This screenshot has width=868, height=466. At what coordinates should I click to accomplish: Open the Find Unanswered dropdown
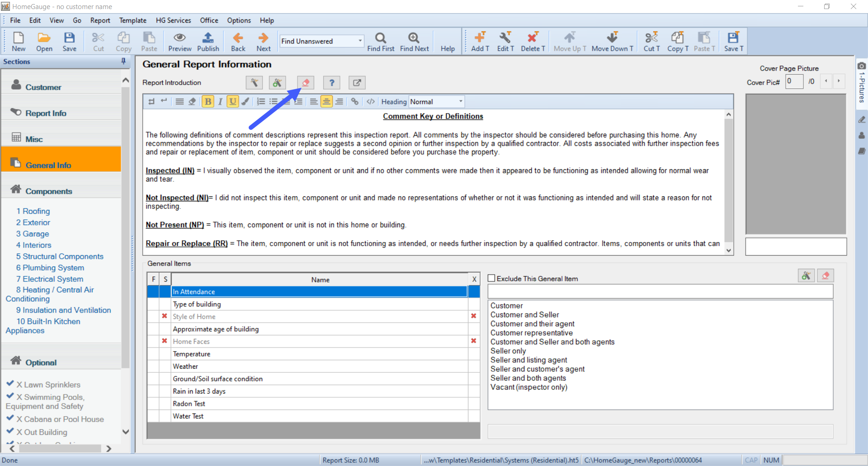(x=360, y=41)
